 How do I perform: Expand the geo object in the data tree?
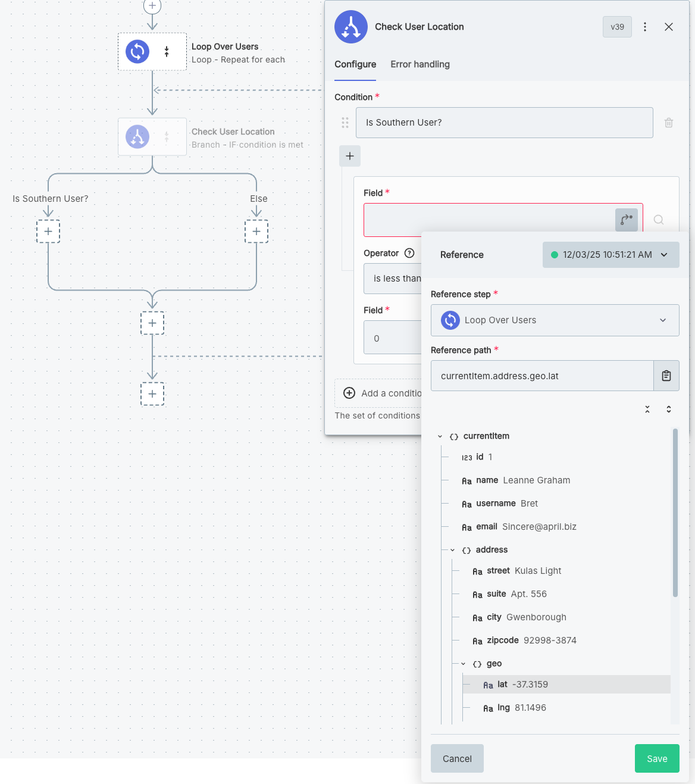462,663
